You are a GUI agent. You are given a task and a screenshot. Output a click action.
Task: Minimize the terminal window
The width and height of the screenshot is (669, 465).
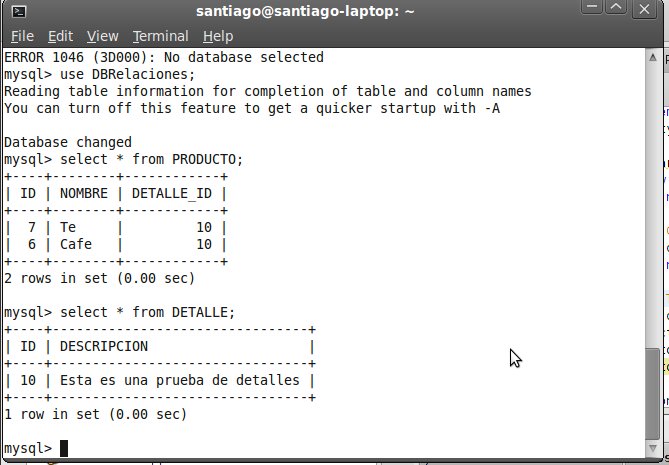[x=591, y=7]
